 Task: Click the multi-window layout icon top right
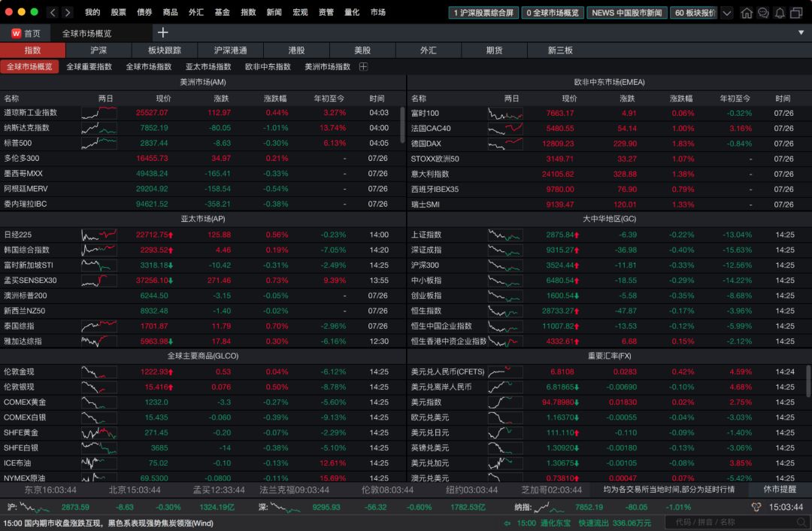point(796,12)
